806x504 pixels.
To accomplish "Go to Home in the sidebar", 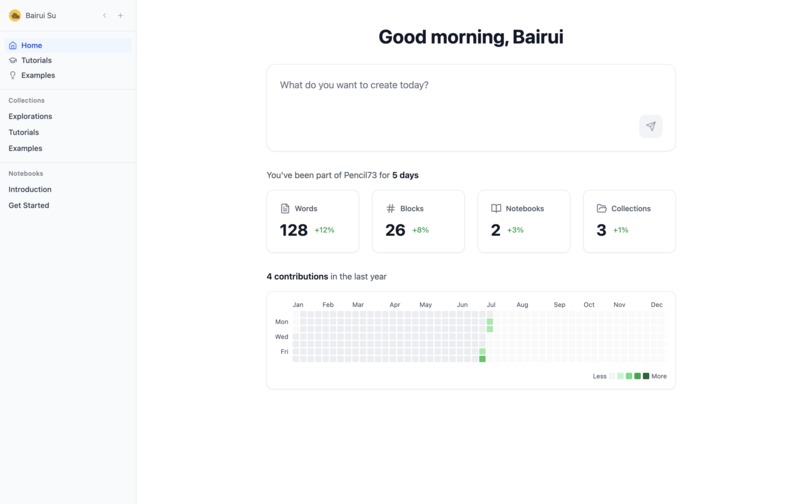I will tap(31, 45).
